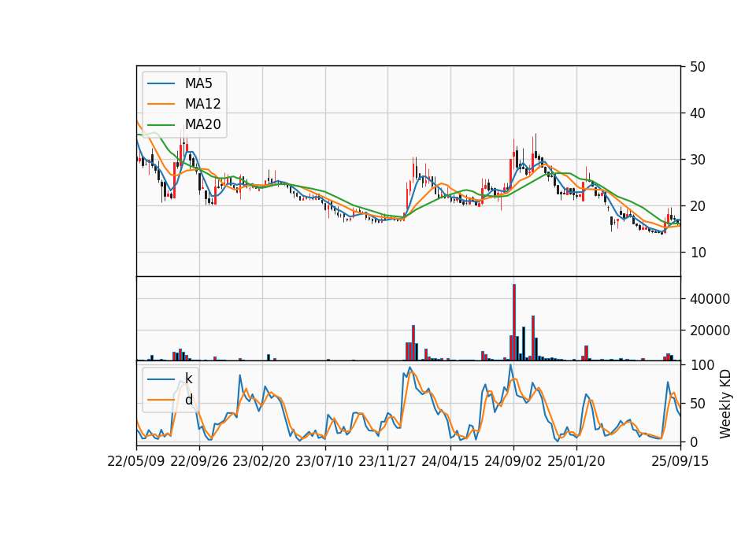Viewport: 756px width, 543px height.
Task: Click the 40000 volume axis label
Action: (x=710, y=299)
